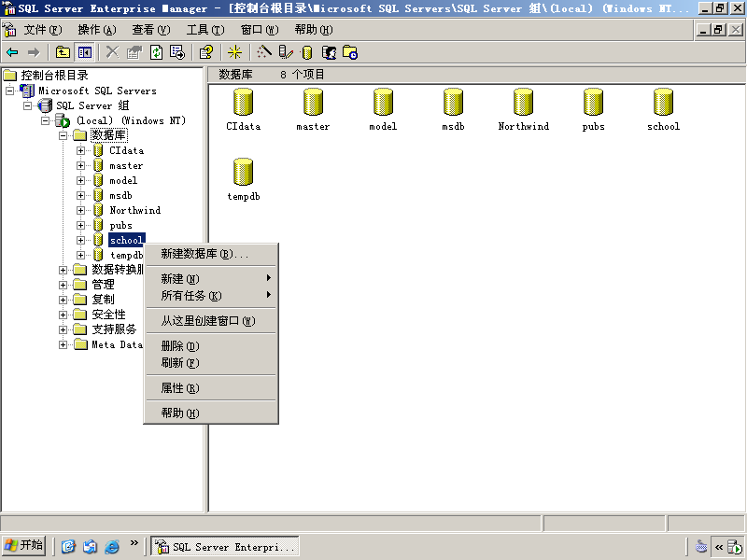Collapse the (local) (Windows NT) server node
747x560 pixels.
(45, 120)
